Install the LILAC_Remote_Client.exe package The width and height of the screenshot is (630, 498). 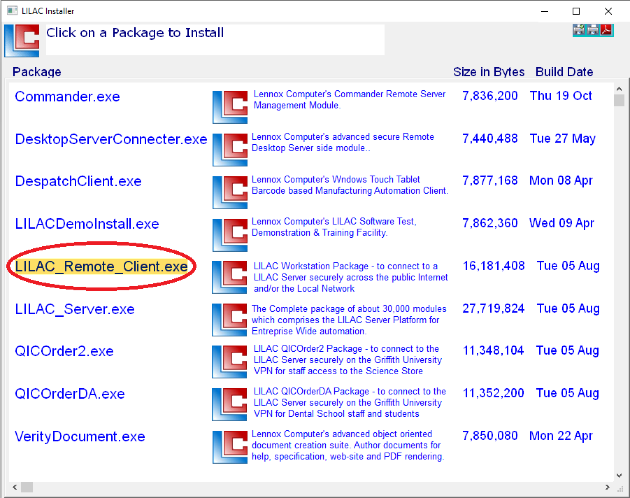coord(101,267)
